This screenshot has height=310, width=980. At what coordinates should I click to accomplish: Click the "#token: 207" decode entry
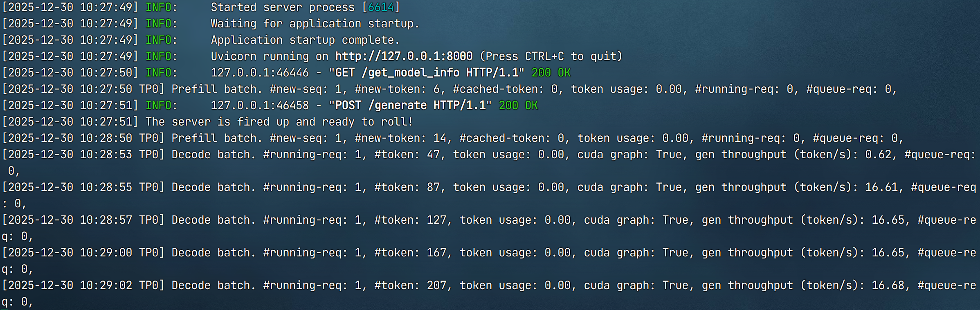(410, 285)
